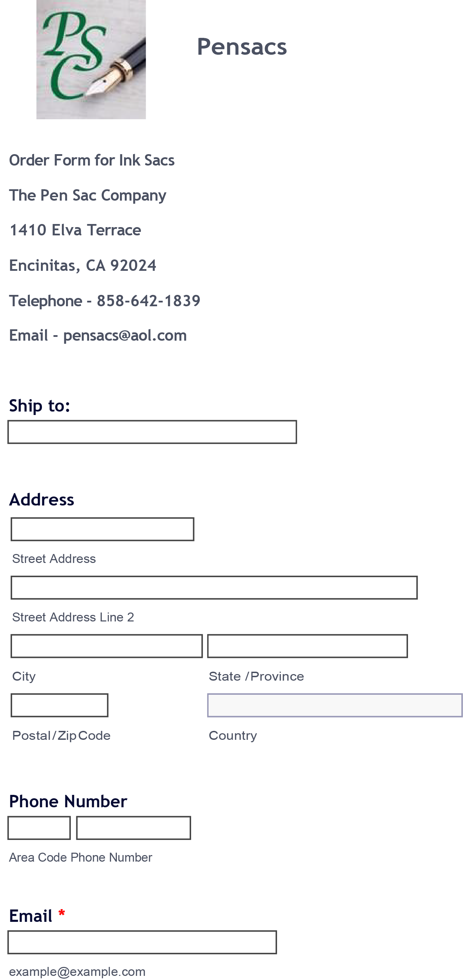The image size is (463, 980).
Task: Click the Postal / Zip Code box
Action: click(59, 705)
